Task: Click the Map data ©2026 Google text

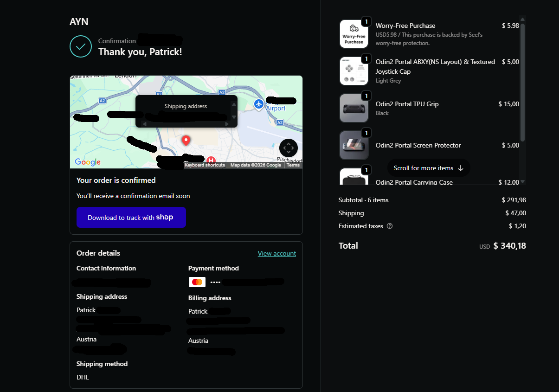Action: [x=256, y=165]
